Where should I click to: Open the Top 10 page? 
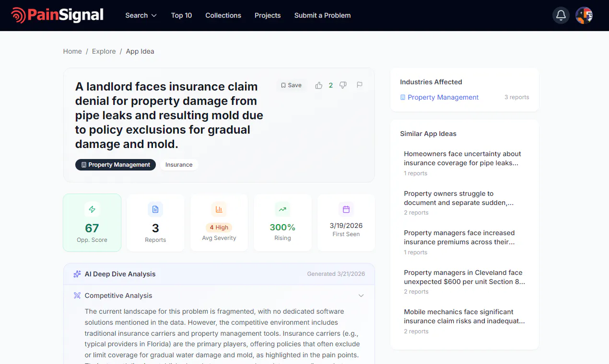(x=181, y=15)
